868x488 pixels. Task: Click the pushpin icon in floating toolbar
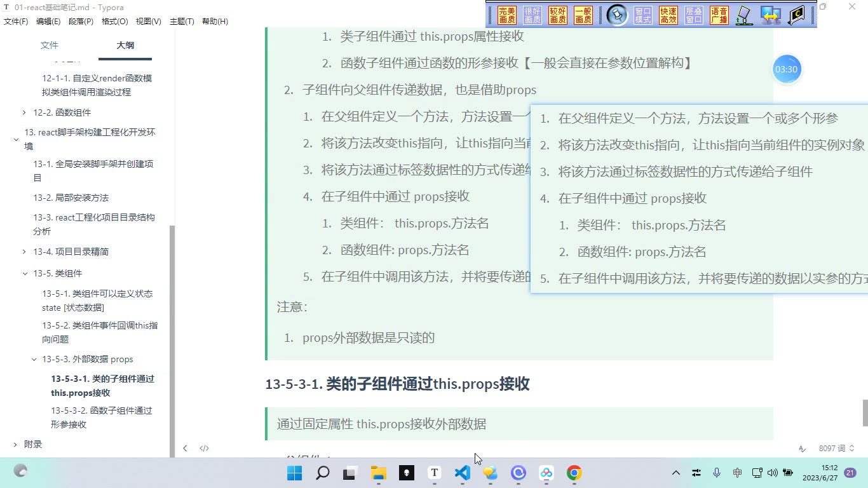(x=617, y=15)
